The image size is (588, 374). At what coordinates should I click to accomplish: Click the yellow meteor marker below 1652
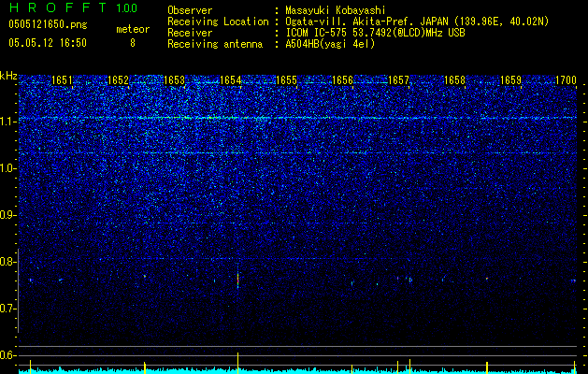click(145, 367)
